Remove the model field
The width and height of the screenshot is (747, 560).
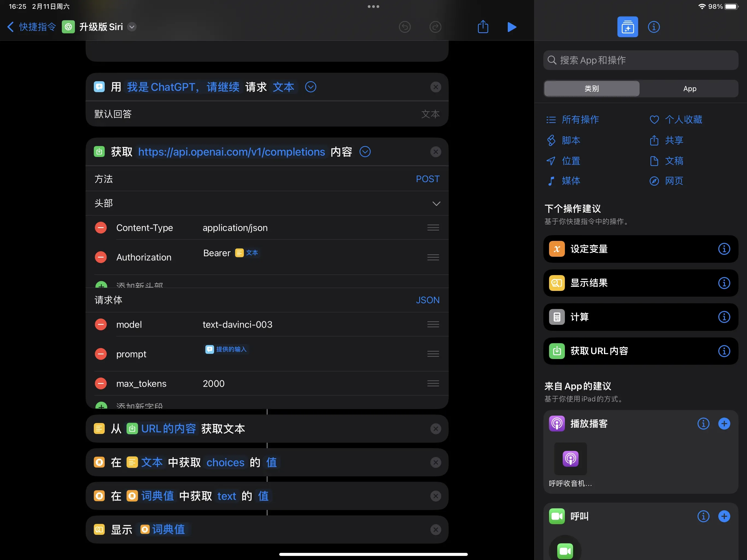point(101,324)
